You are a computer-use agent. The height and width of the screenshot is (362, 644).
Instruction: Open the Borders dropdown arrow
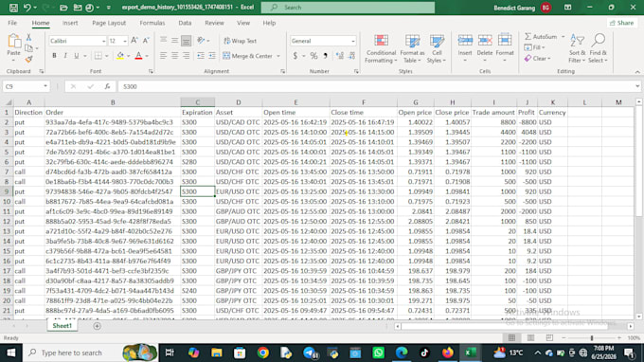pyautogui.click(x=107, y=56)
